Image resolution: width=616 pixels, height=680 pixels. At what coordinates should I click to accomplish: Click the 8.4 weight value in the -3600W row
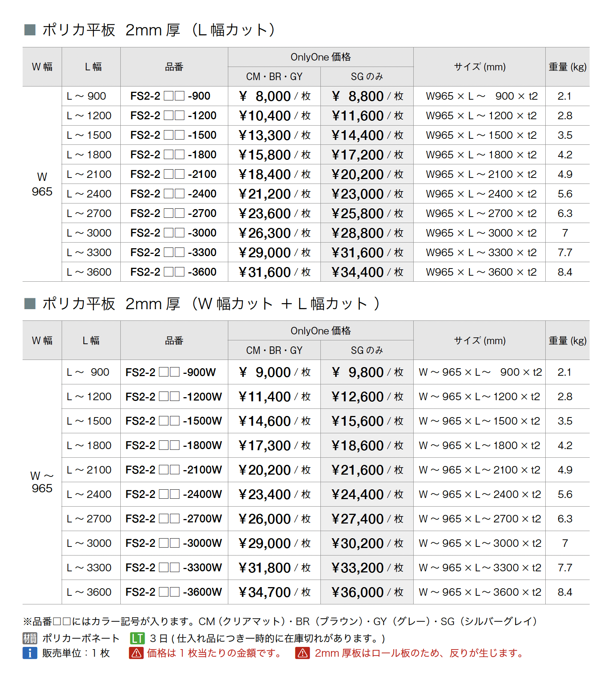[x=565, y=592]
